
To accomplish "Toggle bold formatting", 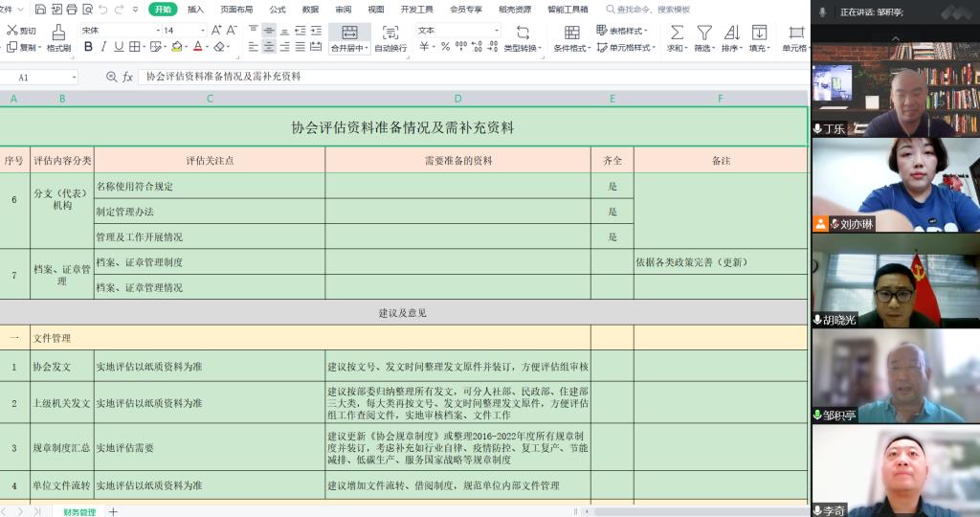I will [88, 47].
